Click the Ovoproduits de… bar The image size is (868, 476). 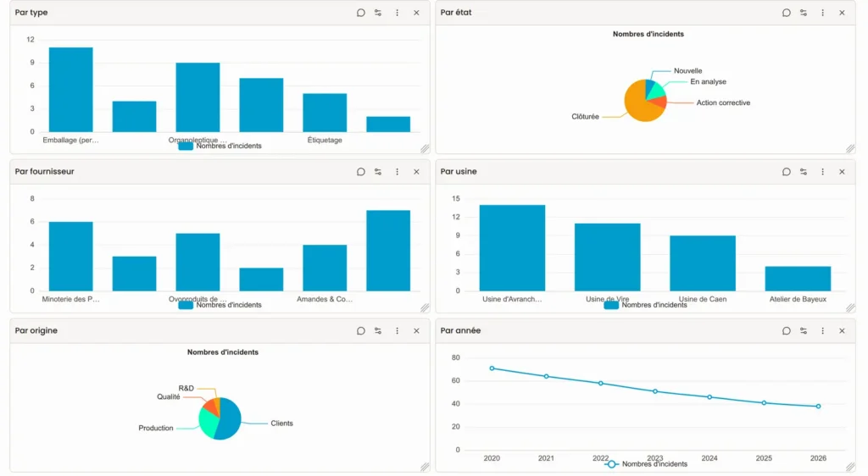click(x=198, y=262)
